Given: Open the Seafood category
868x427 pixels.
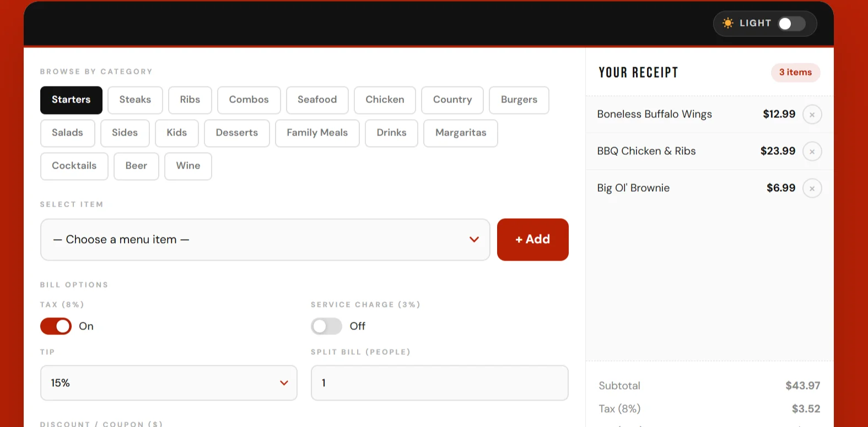Looking at the screenshot, I should (x=317, y=100).
